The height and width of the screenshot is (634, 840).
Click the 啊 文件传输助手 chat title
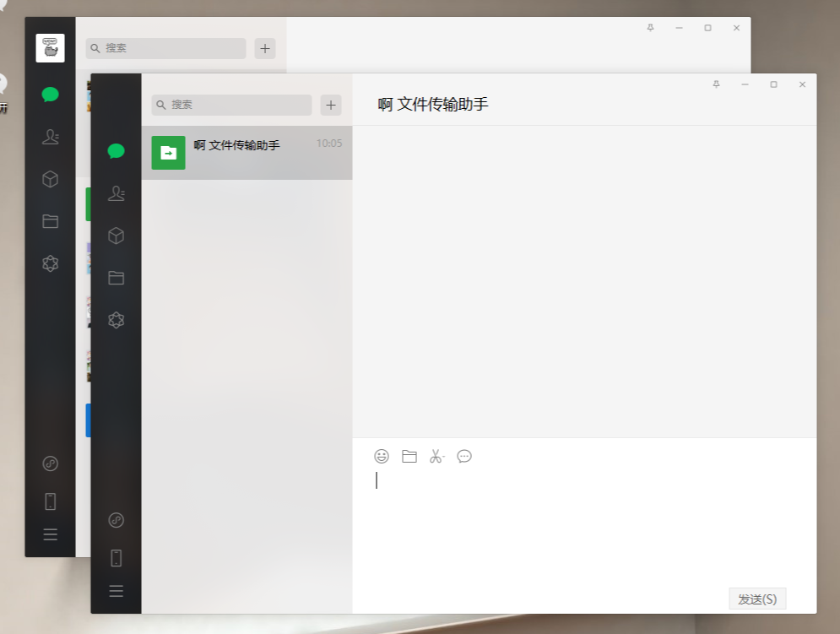click(433, 104)
